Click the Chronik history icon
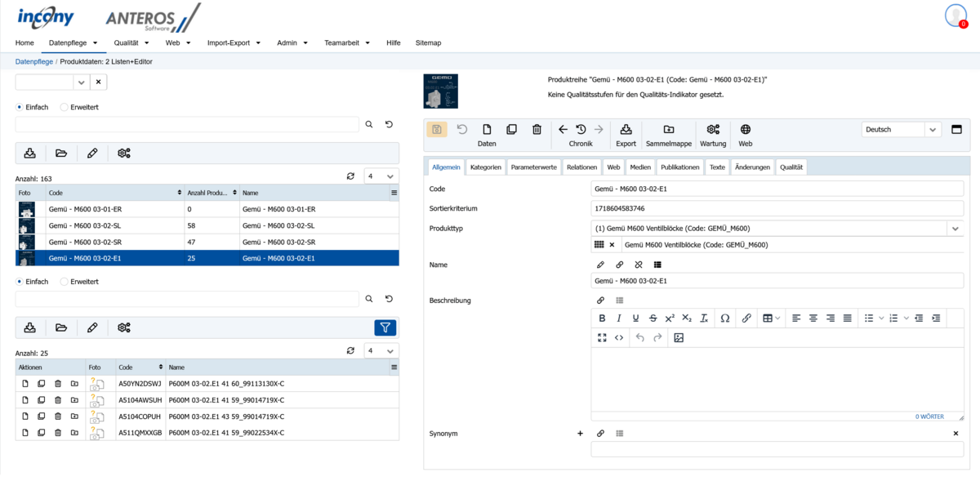 [581, 130]
